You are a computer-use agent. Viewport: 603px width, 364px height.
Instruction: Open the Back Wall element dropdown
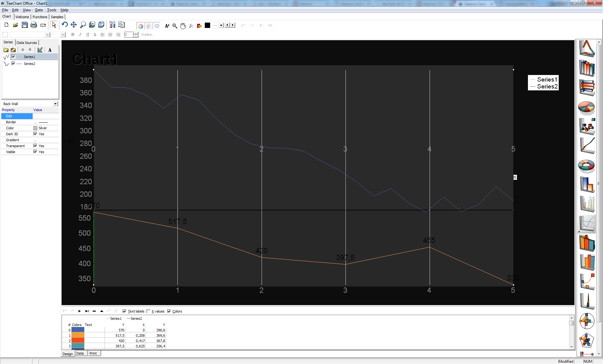(x=56, y=104)
